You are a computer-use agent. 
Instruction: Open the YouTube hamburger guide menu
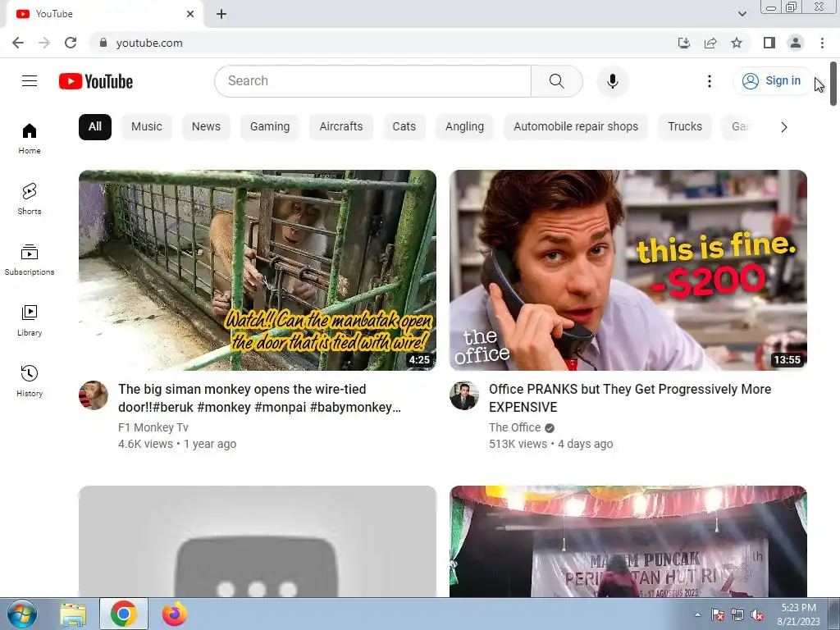pos(30,81)
